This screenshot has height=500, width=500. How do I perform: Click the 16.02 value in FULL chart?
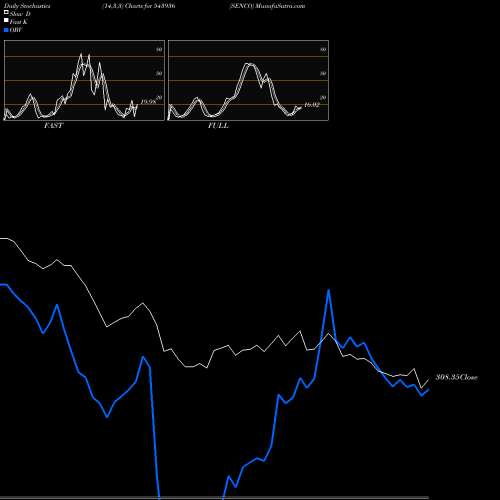pyautogui.click(x=312, y=105)
